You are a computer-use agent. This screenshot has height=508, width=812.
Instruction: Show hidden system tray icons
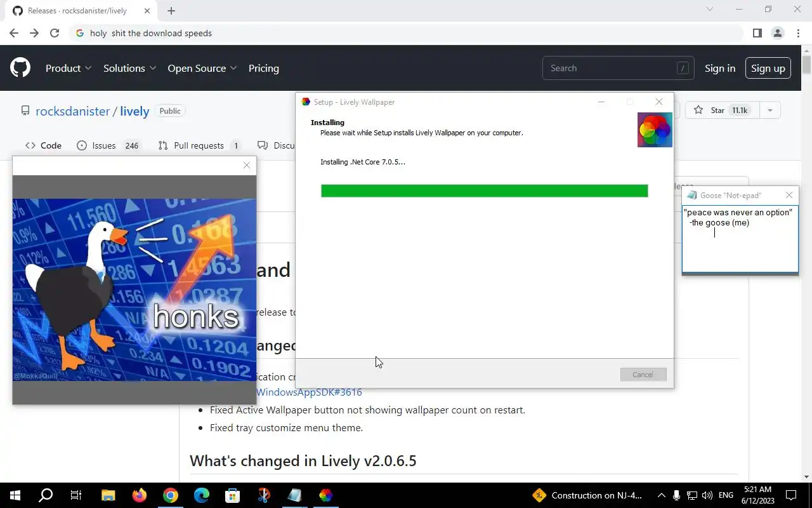(x=661, y=495)
